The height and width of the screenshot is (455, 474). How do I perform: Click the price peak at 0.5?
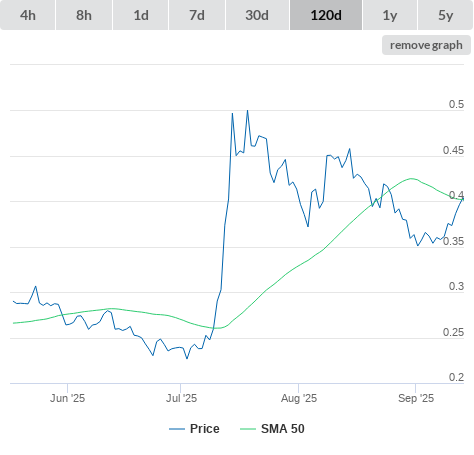coord(247,110)
